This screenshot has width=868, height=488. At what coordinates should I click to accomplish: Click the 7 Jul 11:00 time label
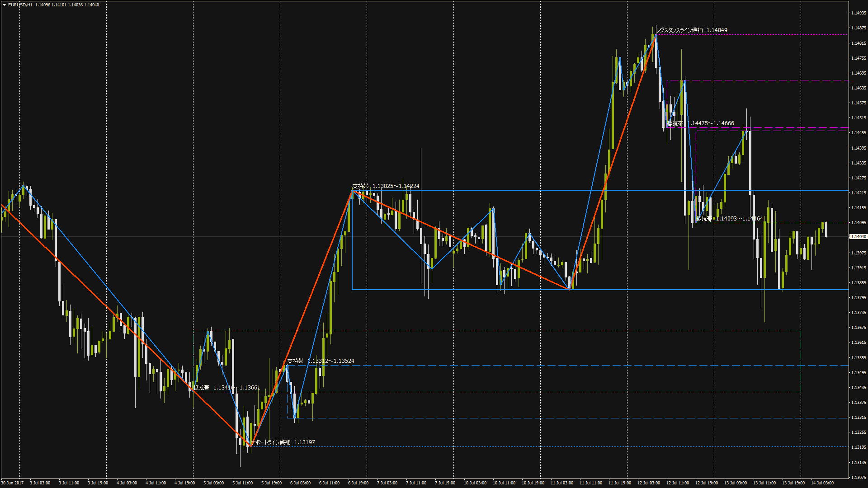point(416,483)
